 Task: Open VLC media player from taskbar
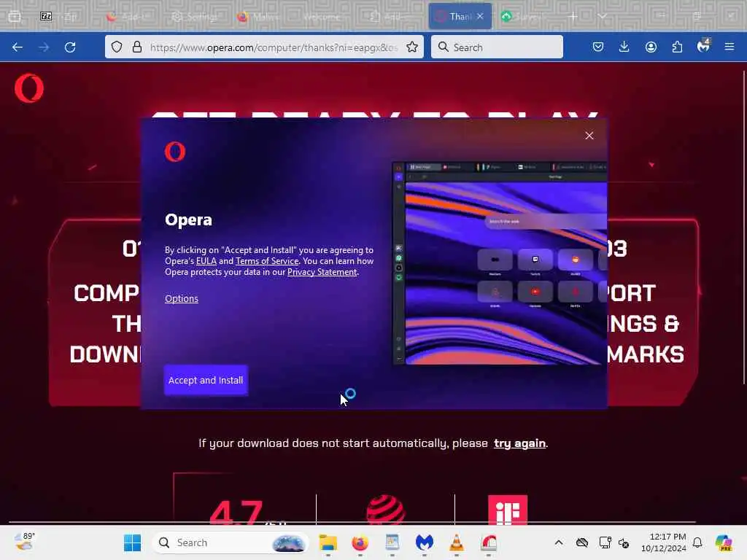(456, 542)
